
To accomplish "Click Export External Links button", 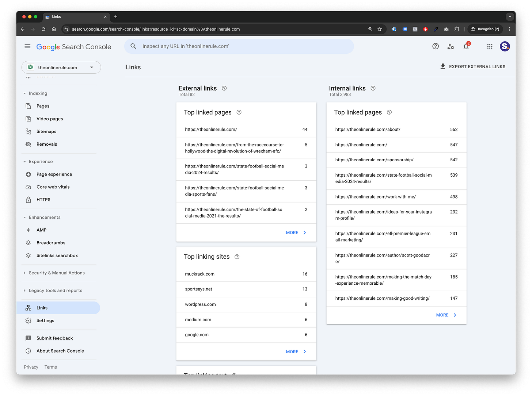I will pyautogui.click(x=473, y=67).
